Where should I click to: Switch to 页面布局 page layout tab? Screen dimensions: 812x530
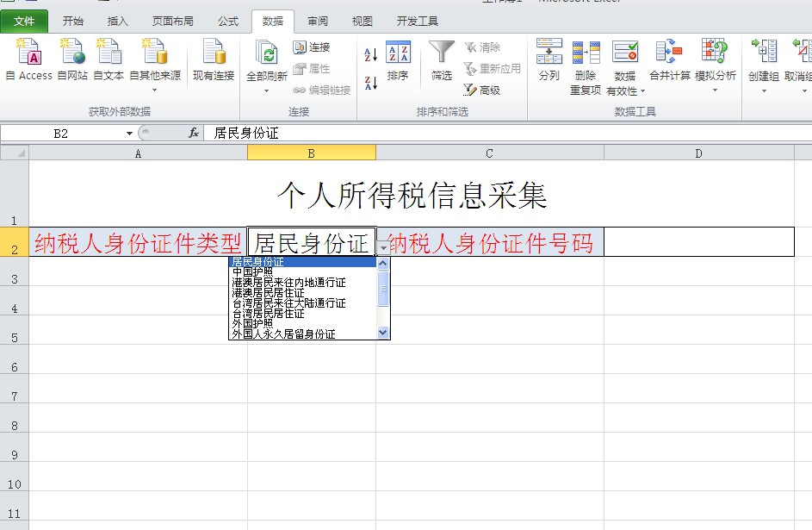[172, 22]
